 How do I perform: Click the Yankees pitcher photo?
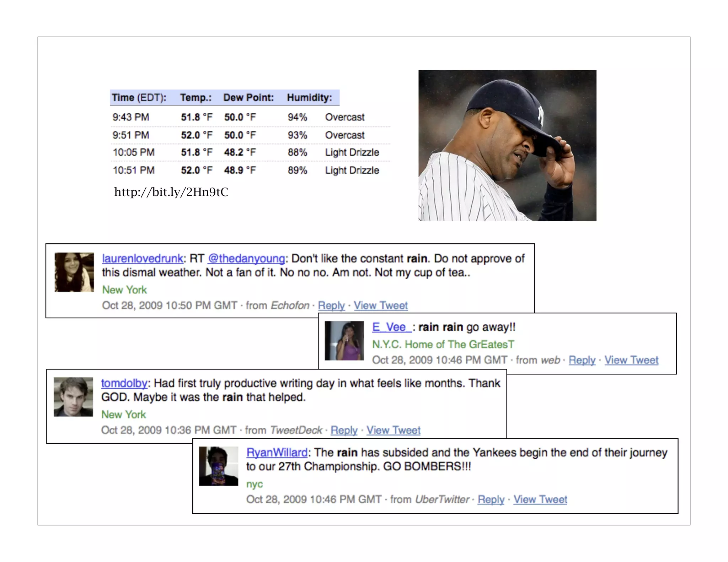507,145
